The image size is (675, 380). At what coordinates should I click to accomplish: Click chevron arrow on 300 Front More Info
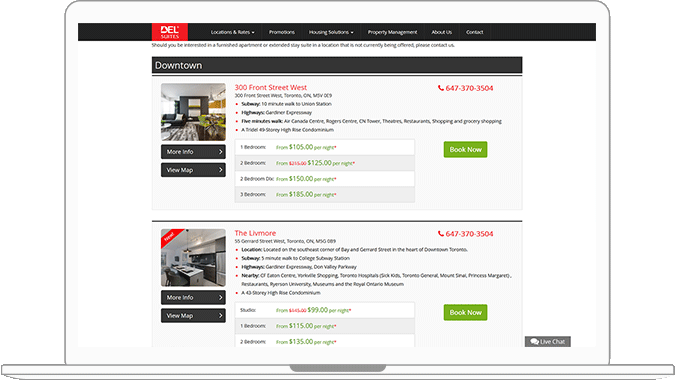pyautogui.click(x=220, y=152)
